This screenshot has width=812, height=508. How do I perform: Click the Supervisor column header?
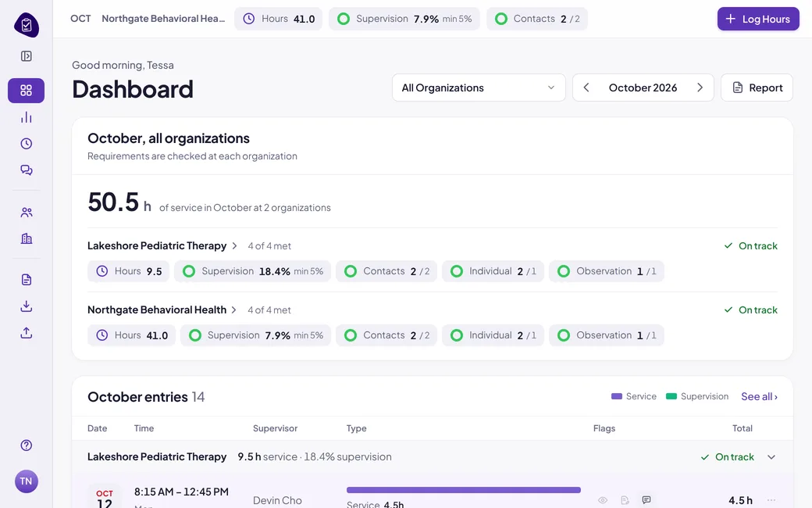275,428
